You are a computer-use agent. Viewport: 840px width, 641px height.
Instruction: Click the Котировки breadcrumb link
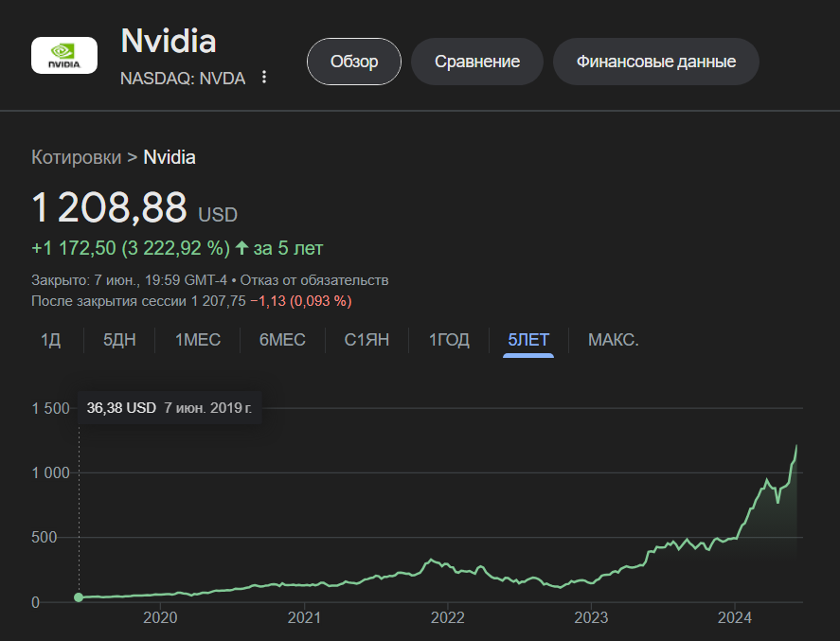76,157
